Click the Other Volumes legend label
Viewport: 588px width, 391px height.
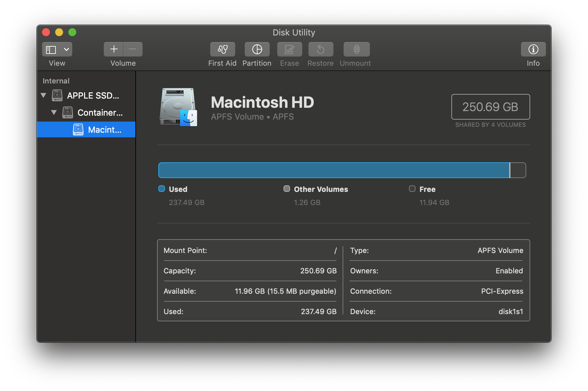coord(321,189)
